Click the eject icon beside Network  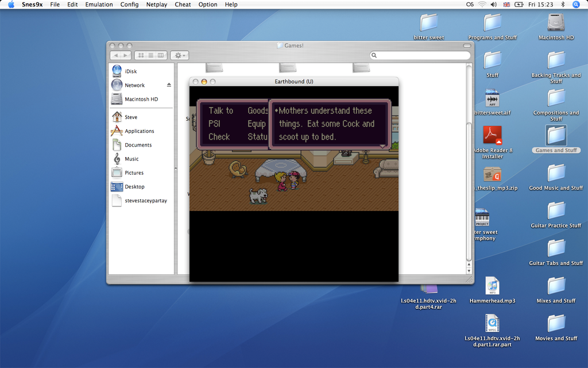coord(169,85)
